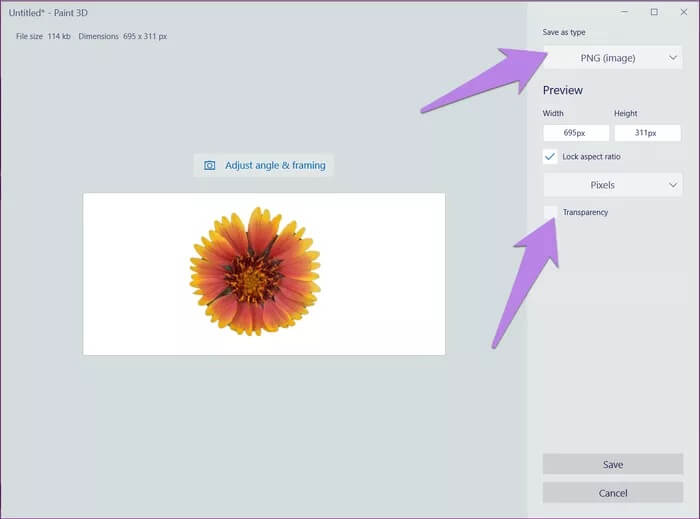Click the Save button
Viewport: 700px width, 519px height.
coord(612,464)
